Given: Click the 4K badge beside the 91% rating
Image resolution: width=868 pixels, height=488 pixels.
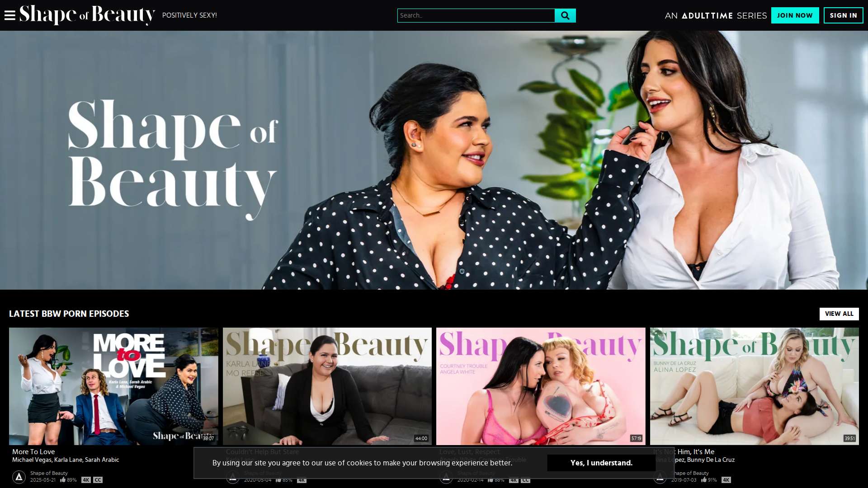Looking at the screenshot, I should (x=726, y=480).
